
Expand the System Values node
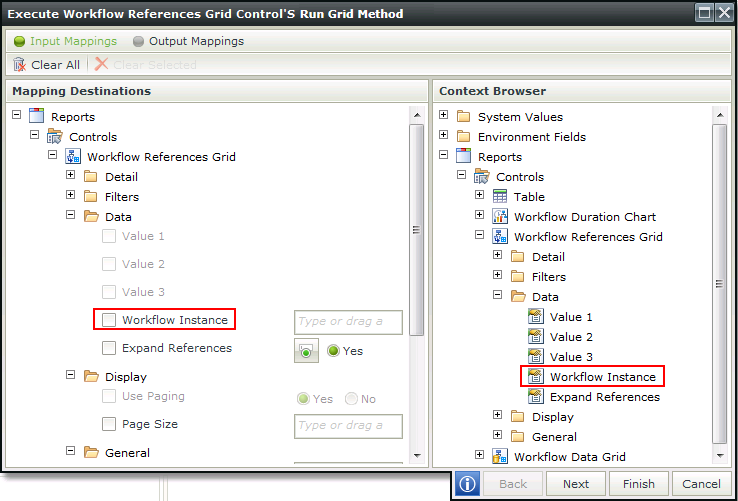click(443, 114)
